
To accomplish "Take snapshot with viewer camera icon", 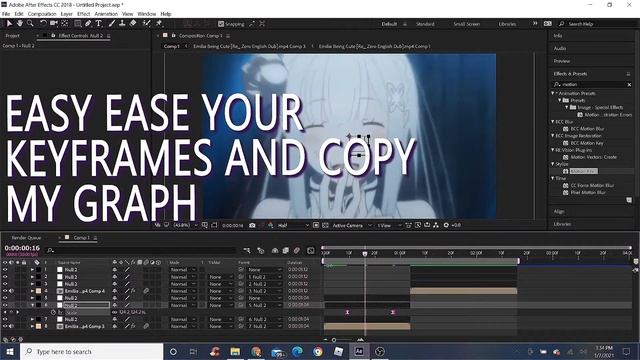I will (252, 225).
